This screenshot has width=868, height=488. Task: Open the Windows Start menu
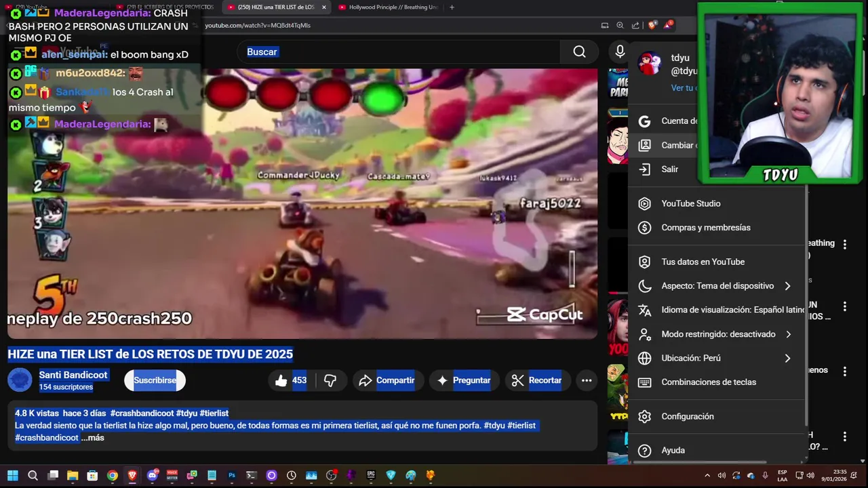point(12,475)
